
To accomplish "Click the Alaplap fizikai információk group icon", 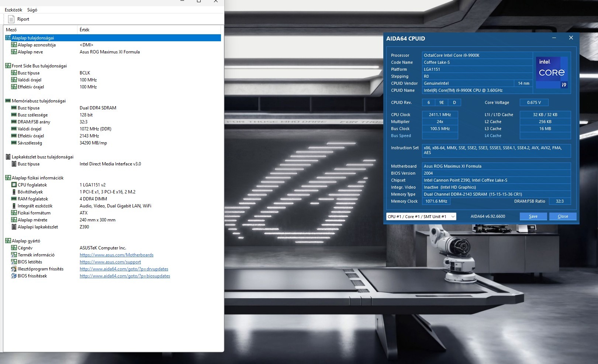I will 8,178.
